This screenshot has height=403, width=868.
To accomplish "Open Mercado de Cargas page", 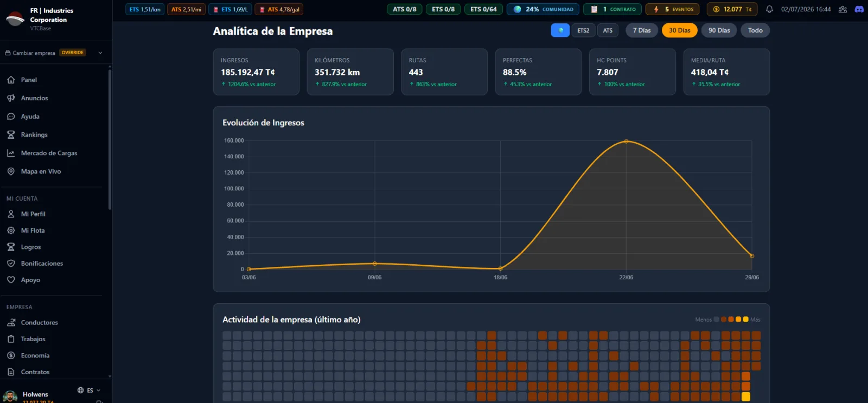I will [x=49, y=153].
